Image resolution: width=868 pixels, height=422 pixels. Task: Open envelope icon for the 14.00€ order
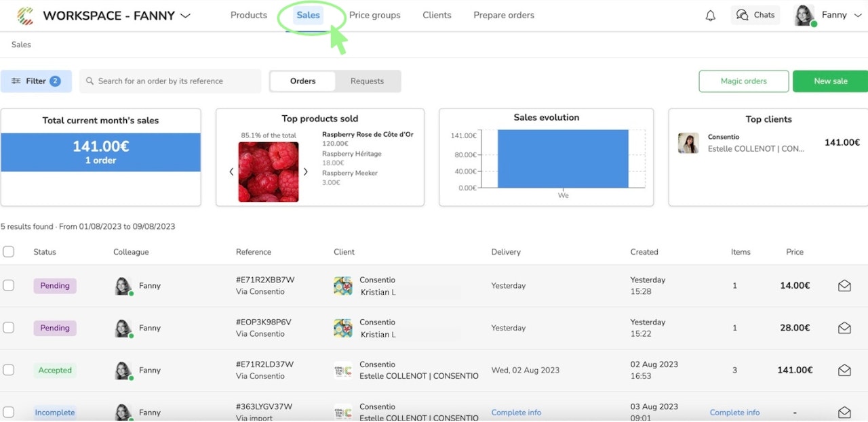pyautogui.click(x=844, y=286)
